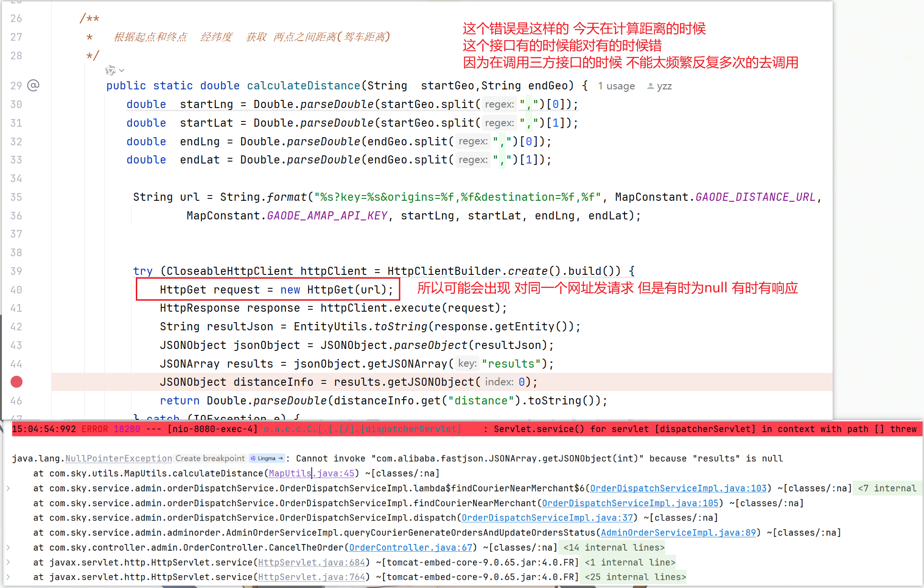The height and width of the screenshot is (588, 924).
Task: Open OrderDispatchServiceImpl.java:103 link
Action: click(x=678, y=488)
